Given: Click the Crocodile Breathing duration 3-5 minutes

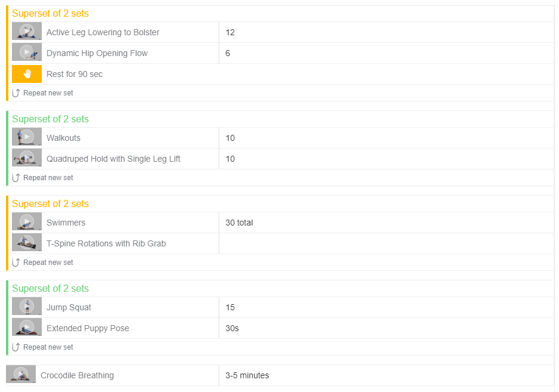Looking at the screenshot, I should [x=247, y=375].
